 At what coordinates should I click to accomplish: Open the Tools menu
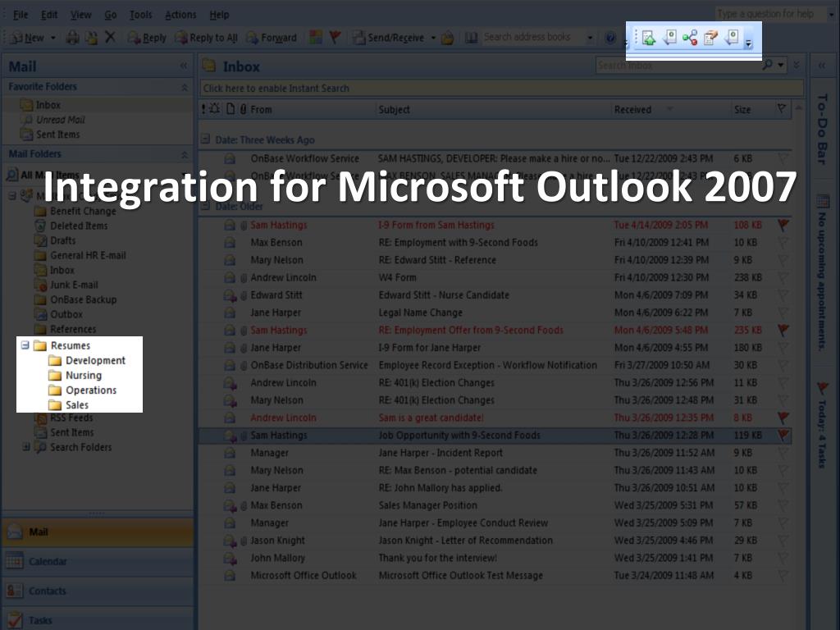[x=141, y=15]
